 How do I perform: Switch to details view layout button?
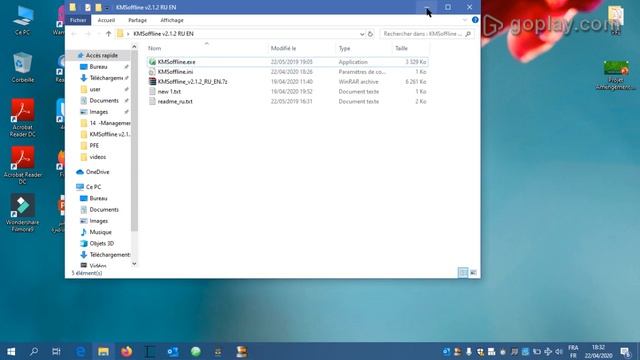click(x=463, y=272)
